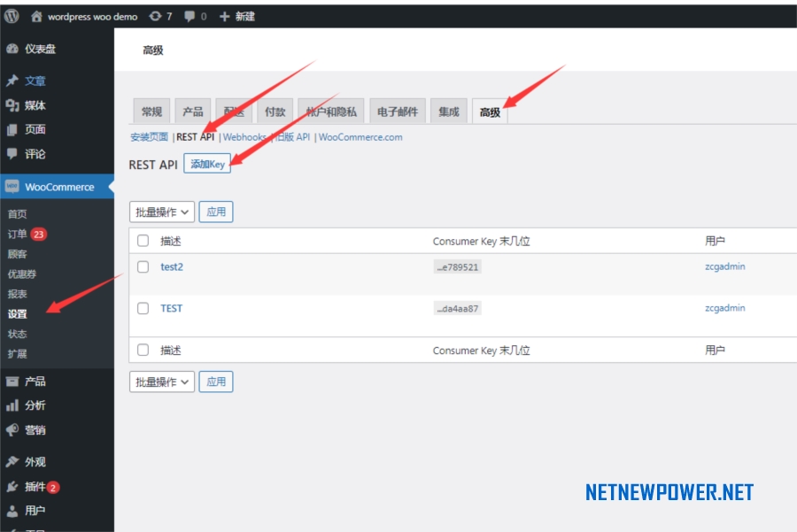Click the 外观 paintbrush icon
Screen dimensions: 797x532
(x=12, y=462)
